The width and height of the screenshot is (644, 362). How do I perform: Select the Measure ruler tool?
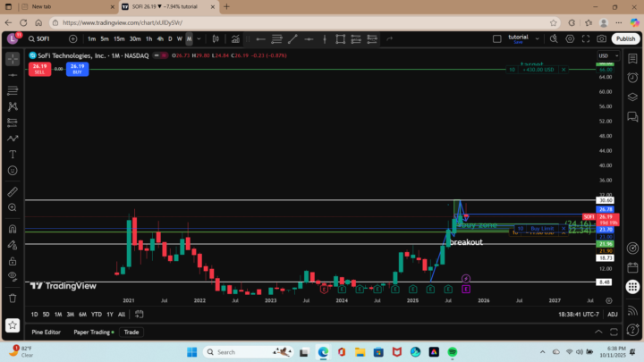coord(13,191)
